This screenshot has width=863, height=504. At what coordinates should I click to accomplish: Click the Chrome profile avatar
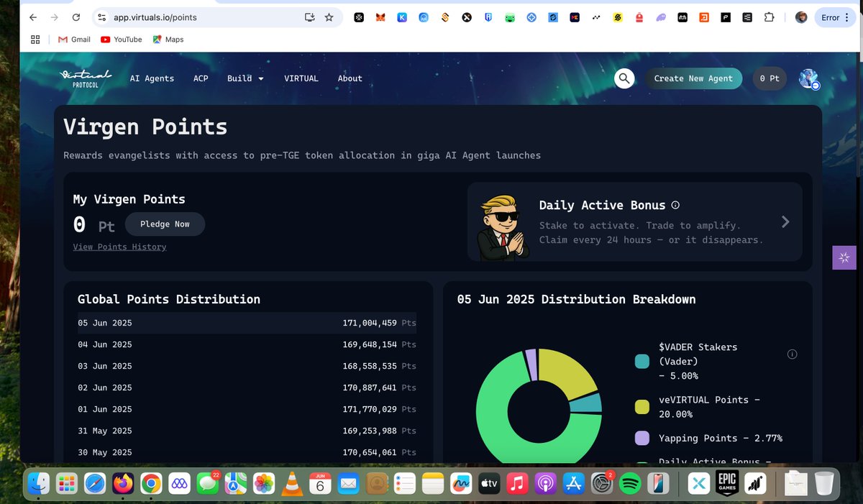click(x=801, y=17)
